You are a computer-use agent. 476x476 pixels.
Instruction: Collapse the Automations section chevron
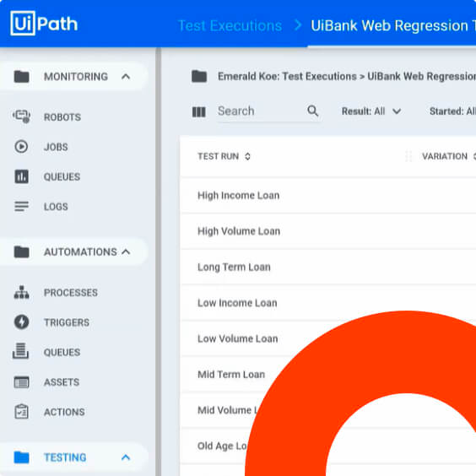coord(126,252)
